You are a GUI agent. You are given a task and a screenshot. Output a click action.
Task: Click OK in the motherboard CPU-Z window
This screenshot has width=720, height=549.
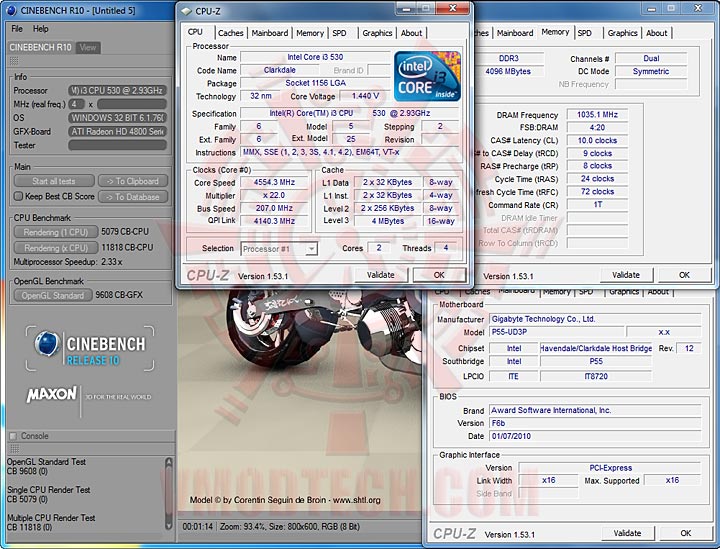coord(684,533)
